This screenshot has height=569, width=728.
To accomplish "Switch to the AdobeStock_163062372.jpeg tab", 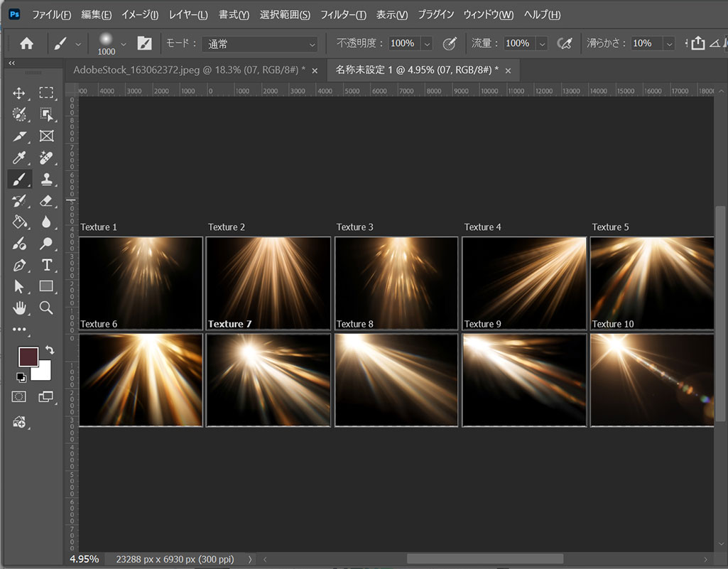I will pos(189,70).
